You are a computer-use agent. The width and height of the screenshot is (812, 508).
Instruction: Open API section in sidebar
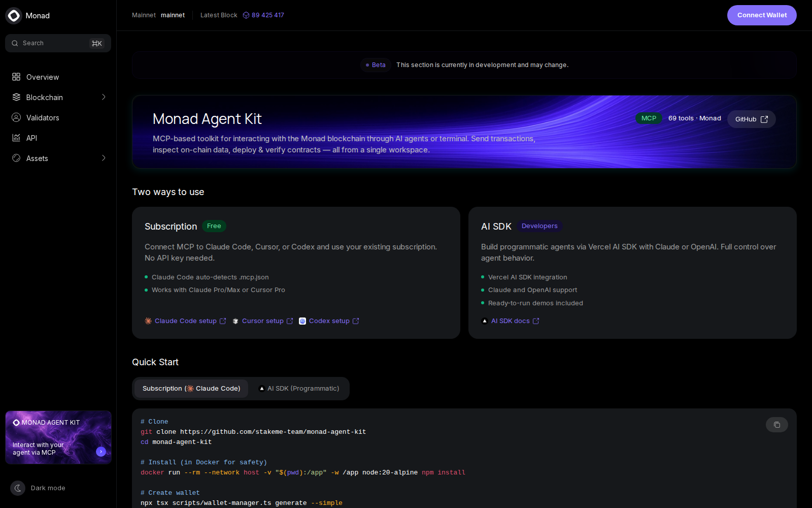pyautogui.click(x=58, y=138)
